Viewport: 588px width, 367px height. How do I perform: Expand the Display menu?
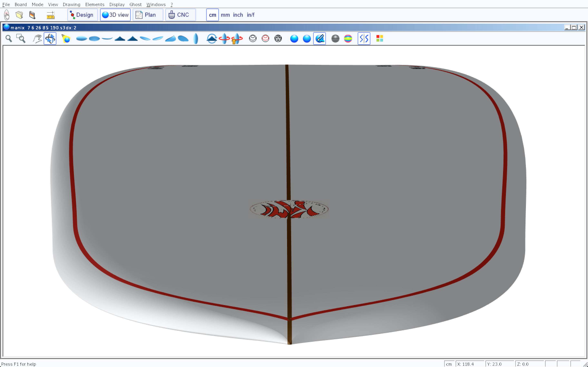coord(117,4)
